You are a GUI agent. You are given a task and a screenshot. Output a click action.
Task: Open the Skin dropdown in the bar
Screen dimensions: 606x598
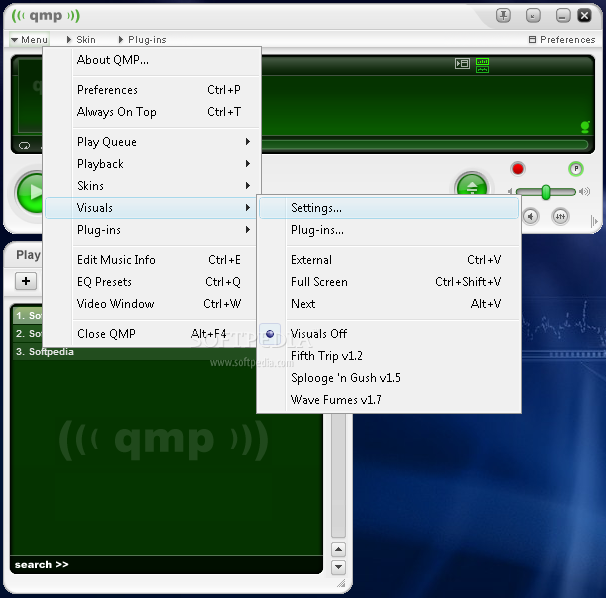tap(81, 40)
